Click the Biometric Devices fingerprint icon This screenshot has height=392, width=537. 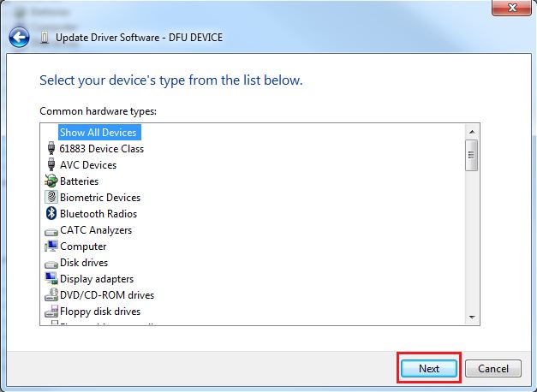51,198
